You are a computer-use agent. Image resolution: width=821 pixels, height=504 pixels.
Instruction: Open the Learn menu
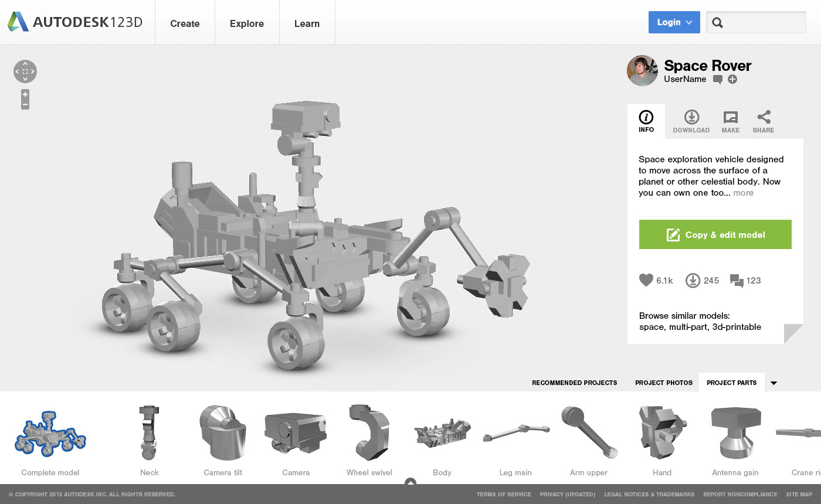[x=307, y=23]
